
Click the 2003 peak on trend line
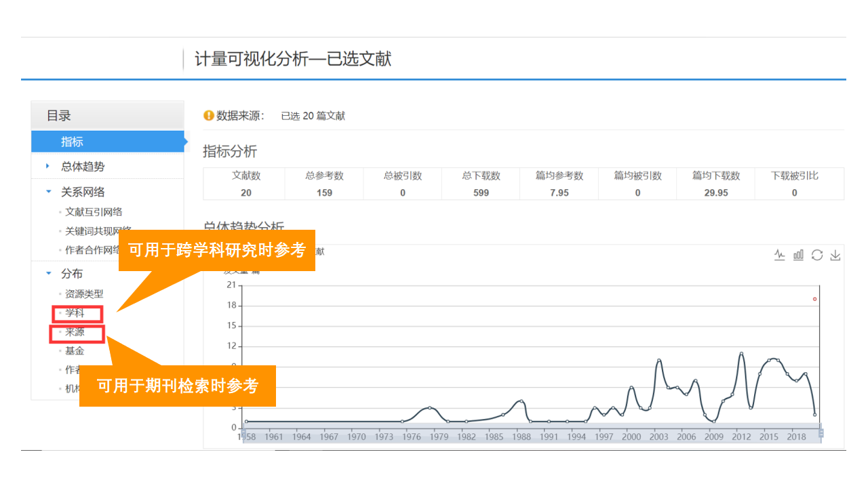click(658, 361)
